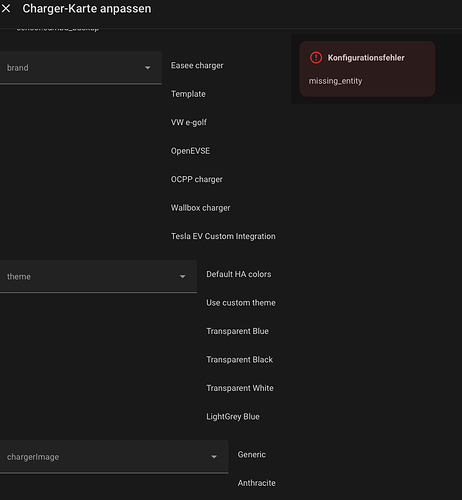Choose Use custom theme option

[x=241, y=303]
